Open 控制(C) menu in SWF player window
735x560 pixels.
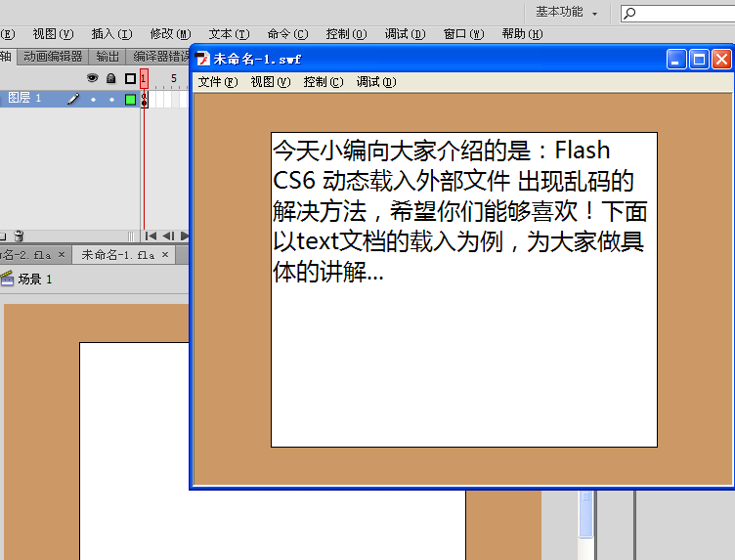(323, 82)
